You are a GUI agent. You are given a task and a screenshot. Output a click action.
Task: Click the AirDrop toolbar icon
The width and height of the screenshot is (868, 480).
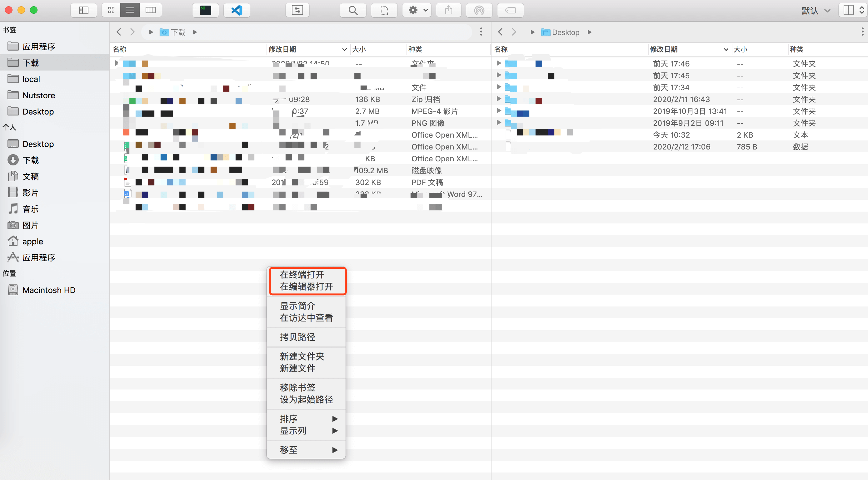(479, 10)
